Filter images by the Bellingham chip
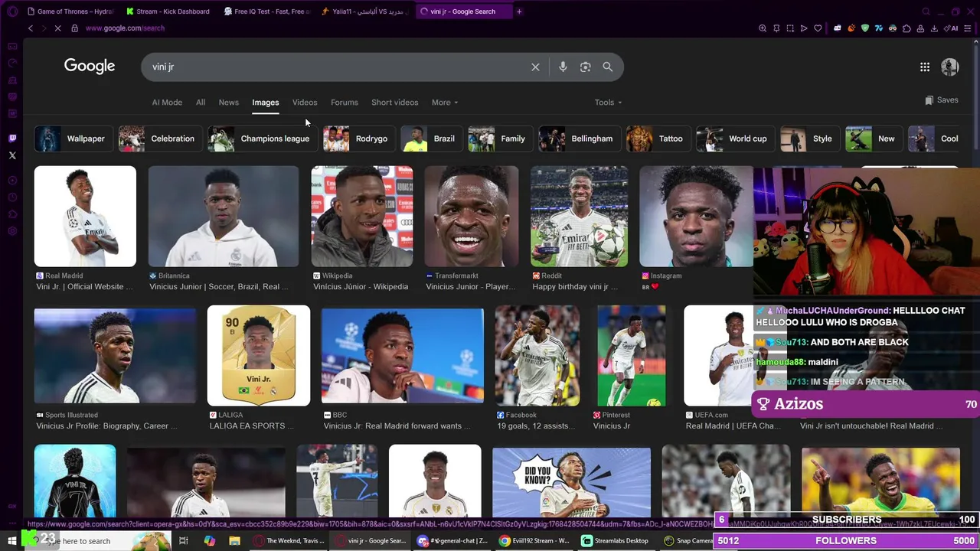The image size is (980, 551). tap(579, 139)
